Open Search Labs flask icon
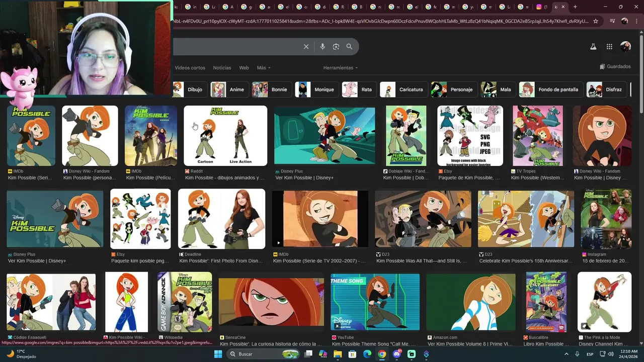This screenshot has height=362, width=644. pos(593,47)
